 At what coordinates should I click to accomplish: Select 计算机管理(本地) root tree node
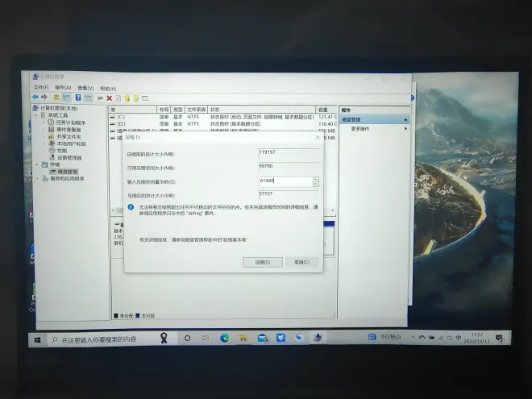[x=59, y=108]
